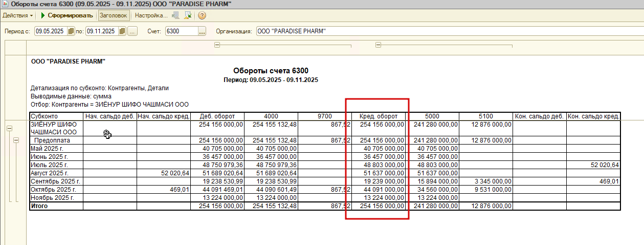Image resolution: width=644 pixels, height=245 pixels.
Task: Click the Итого row label
Action: click(39, 206)
